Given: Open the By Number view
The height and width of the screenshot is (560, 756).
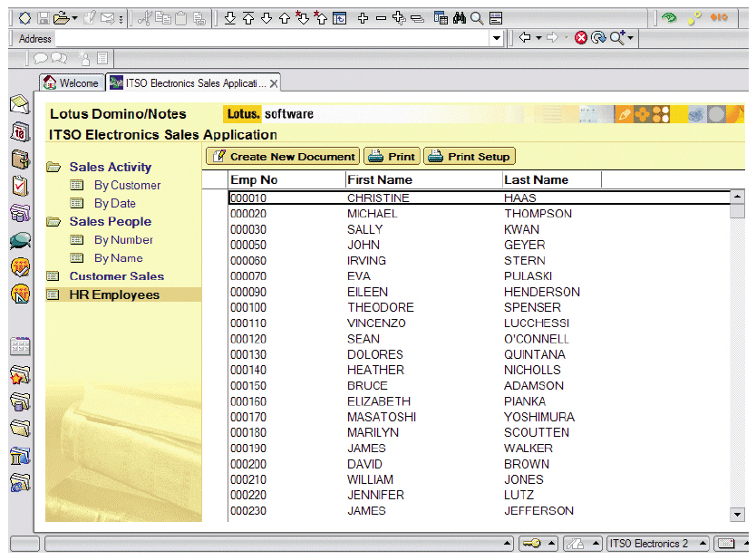Looking at the screenshot, I should coord(123,240).
